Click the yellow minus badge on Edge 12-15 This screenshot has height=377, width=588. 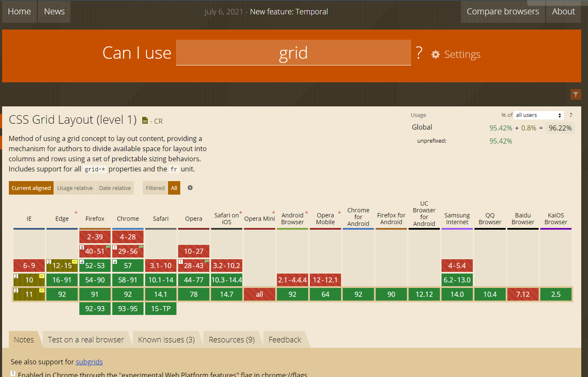[x=74, y=262]
